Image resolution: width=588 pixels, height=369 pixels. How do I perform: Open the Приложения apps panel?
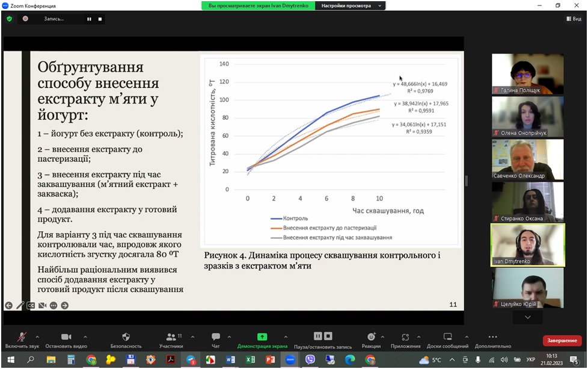(x=405, y=340)
